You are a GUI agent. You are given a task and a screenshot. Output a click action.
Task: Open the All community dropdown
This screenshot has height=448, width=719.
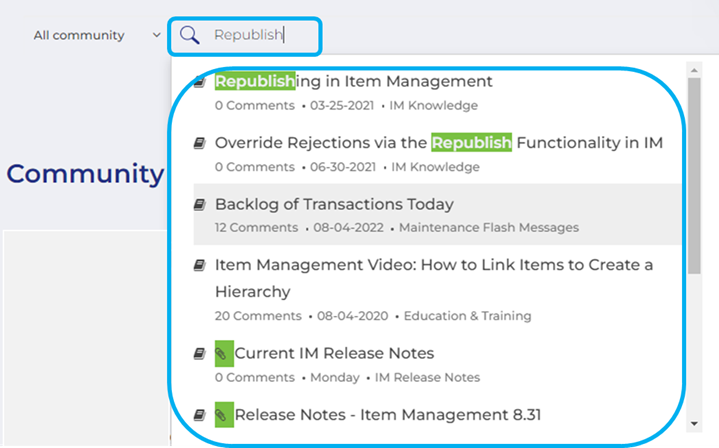tap(80, 35)
